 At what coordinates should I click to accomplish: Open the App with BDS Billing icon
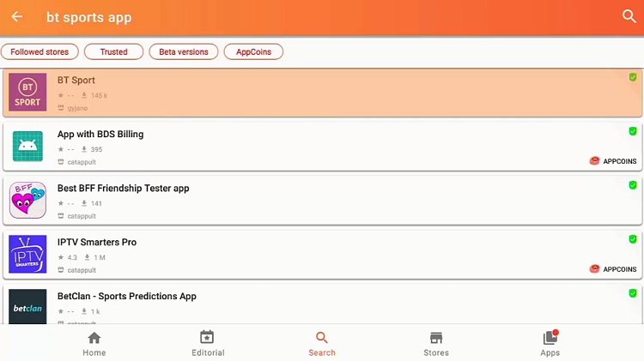click(27, 146)
